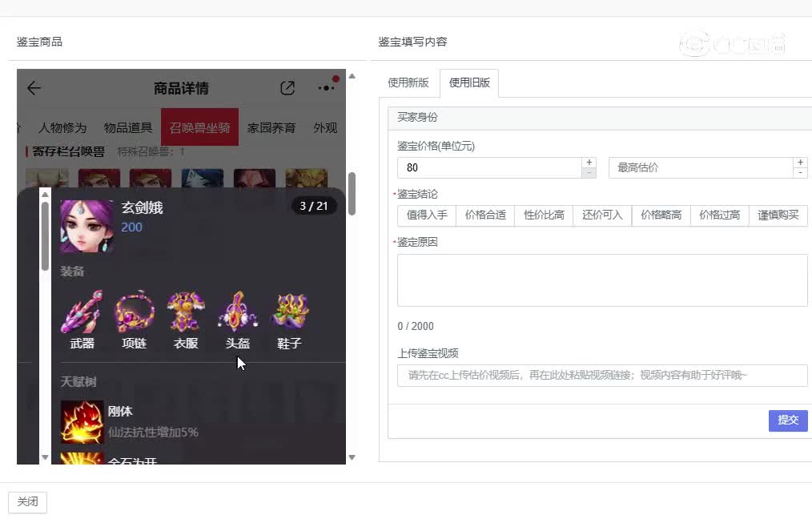Open the 刚体 talent flame icon

point(82,421)
